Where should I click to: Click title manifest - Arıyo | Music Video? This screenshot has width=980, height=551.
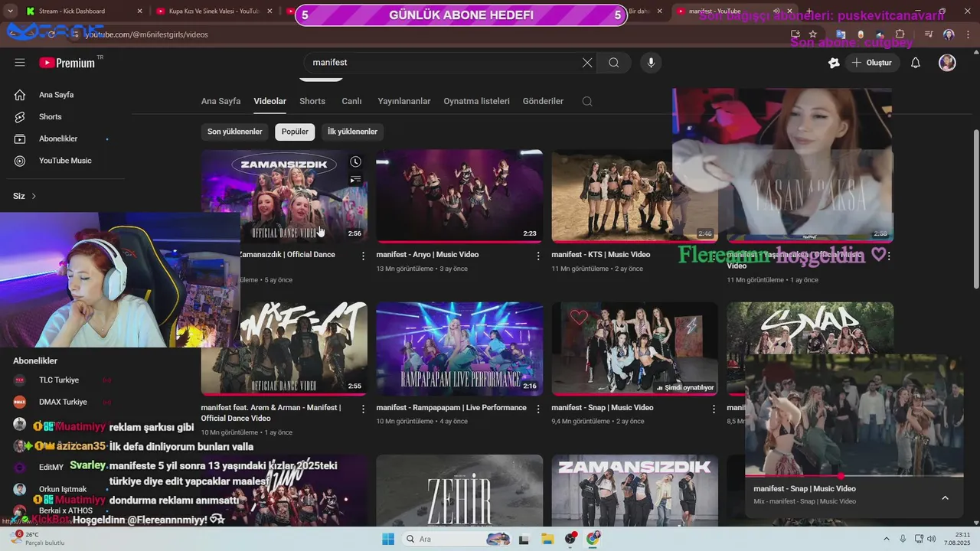tap(427, 255)
